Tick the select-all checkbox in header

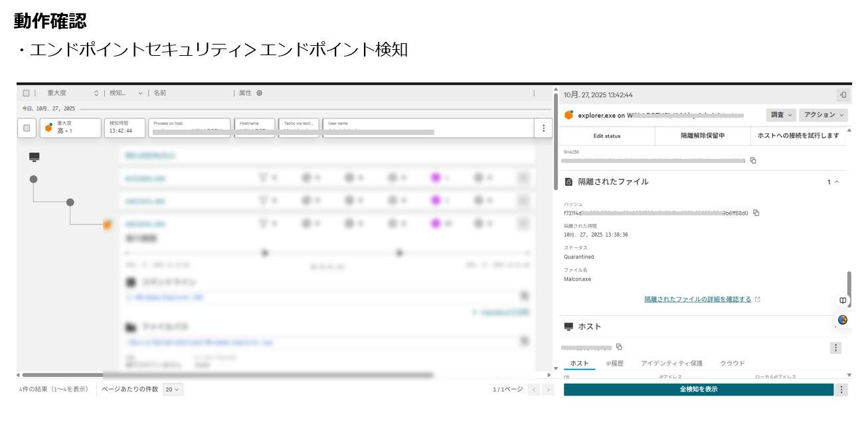point(27,93)
